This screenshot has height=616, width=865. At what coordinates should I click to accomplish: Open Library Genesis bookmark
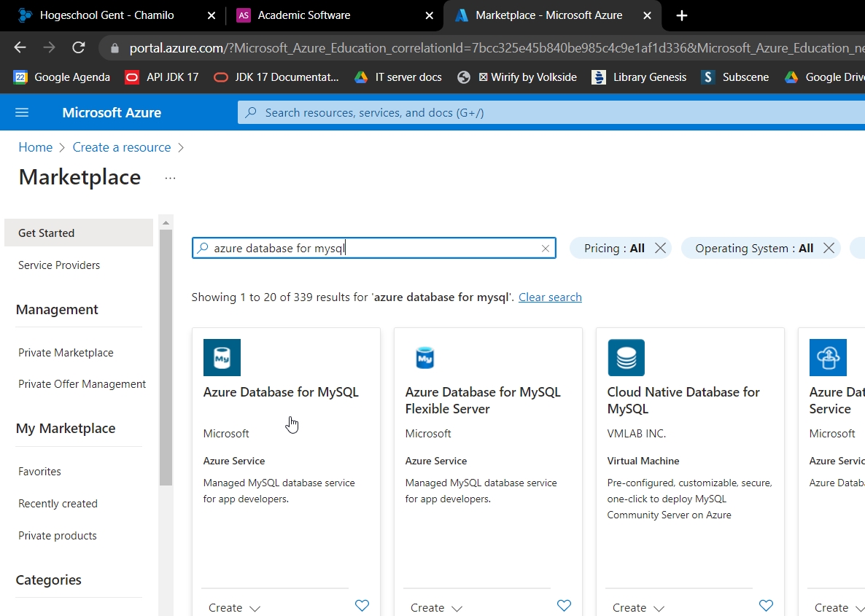[x=640, y=77]
